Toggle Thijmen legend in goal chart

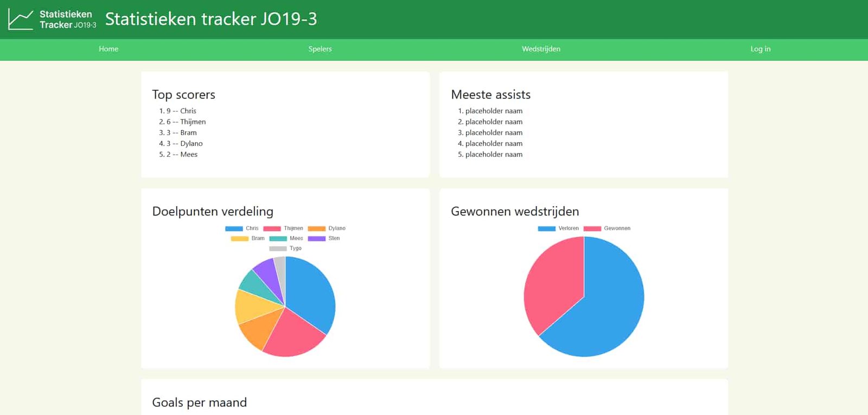(283, 228)
